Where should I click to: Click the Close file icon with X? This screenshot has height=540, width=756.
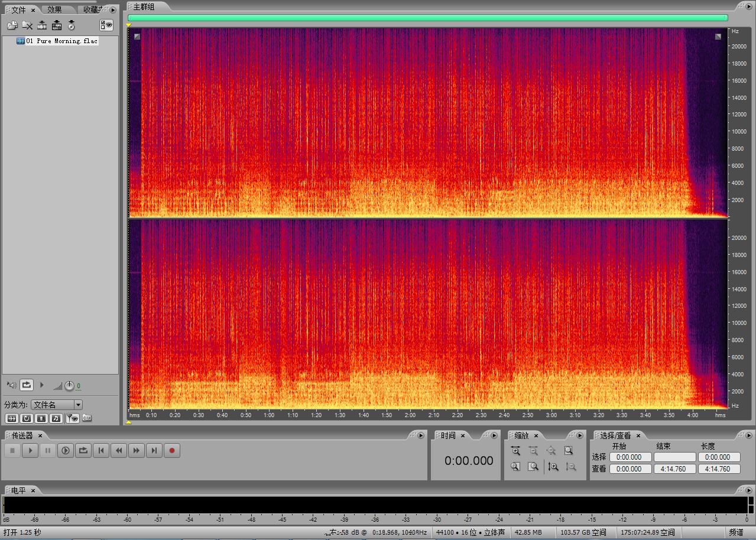coord(27,25)
